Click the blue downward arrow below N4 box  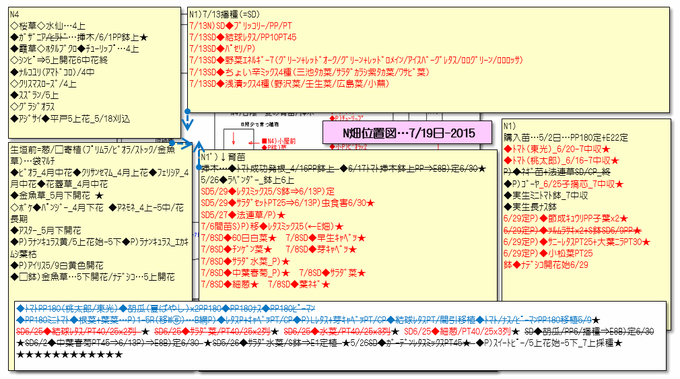(187, 120)
